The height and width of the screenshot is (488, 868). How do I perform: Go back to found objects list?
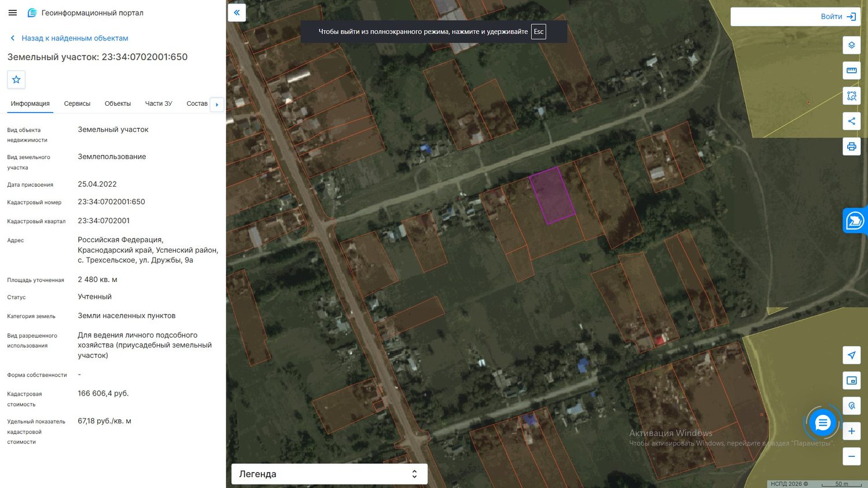pos(69,38)
